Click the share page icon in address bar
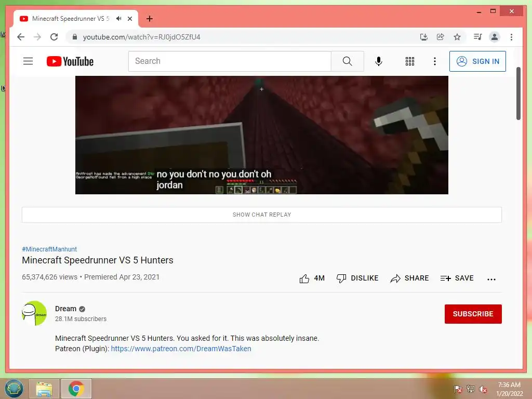 tap(441, 37)
